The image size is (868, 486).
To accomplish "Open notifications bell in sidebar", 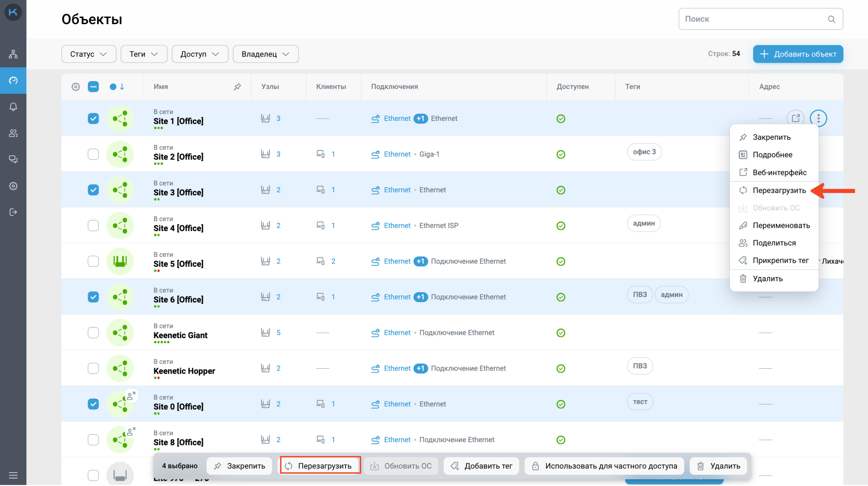I will 13,107.
